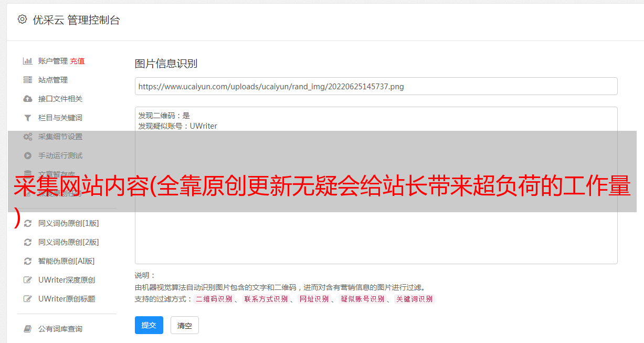
Task: Open 同义词伪原创[2版] tool
Action: [68, 242]
